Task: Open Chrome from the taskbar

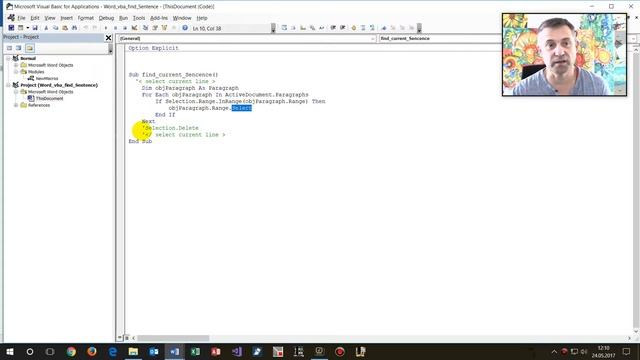Action: tap(71, 351)
